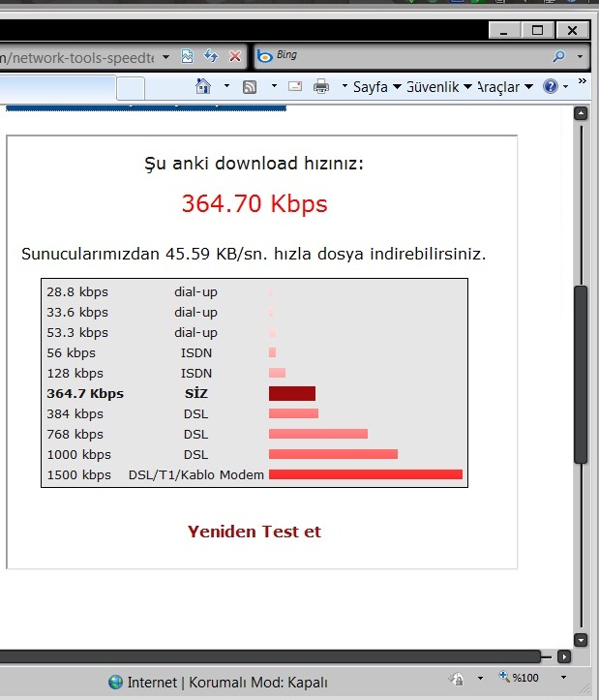Click the Home page icon
This screenshot has width=599, height=700.
pos(203,86)
